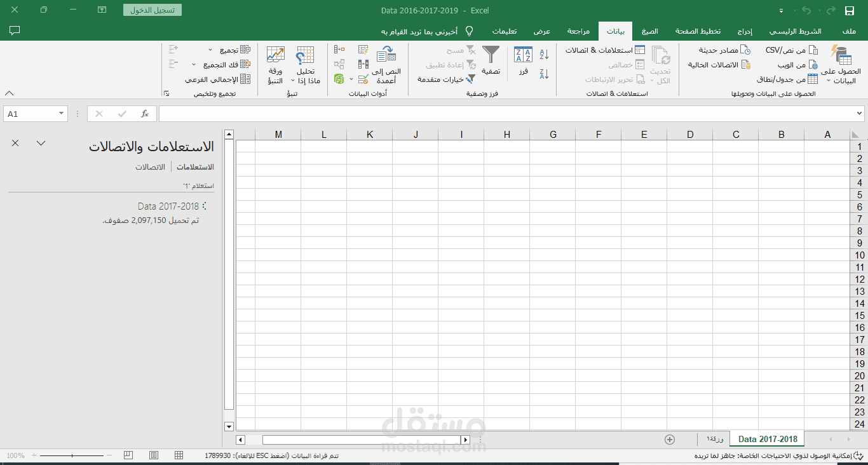
Task: Import data From Web (من الويب)
Action: pyautogui.click(x=798, y=65)
